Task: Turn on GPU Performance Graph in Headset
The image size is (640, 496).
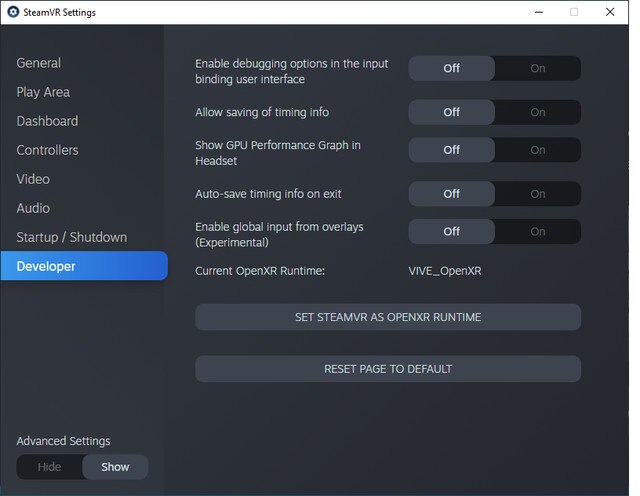Action: [538, 150]
